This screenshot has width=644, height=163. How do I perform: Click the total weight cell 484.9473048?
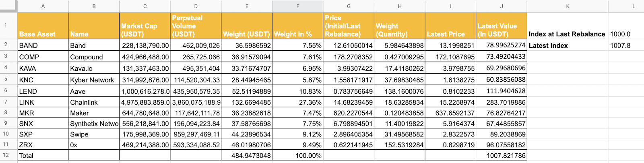tap(247, 155)
